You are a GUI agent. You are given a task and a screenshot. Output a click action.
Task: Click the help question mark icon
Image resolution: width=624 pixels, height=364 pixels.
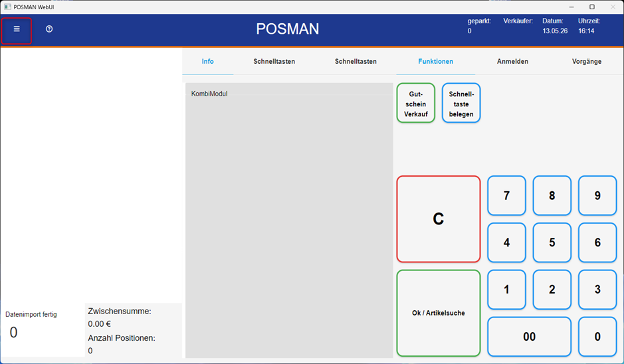click(49, 29)
